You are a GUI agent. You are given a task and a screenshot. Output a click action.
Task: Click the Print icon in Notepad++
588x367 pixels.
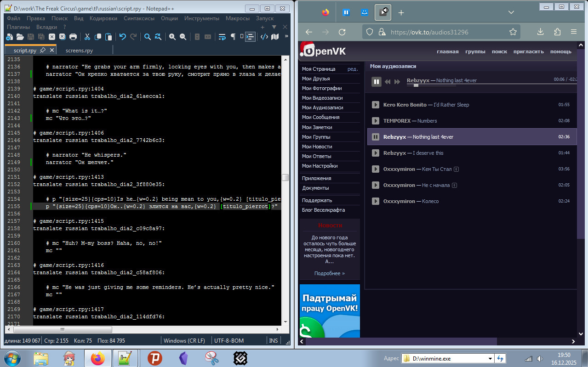[x=73, y=37]
